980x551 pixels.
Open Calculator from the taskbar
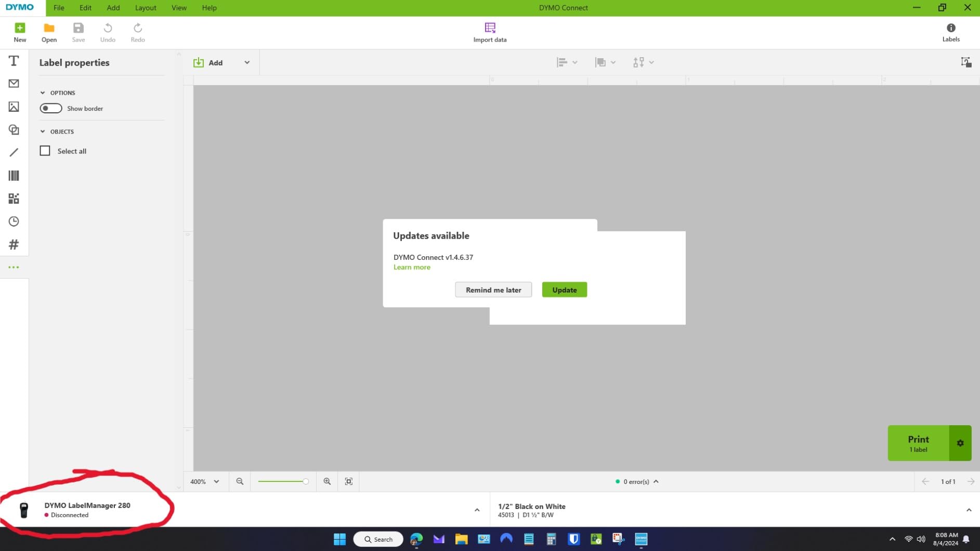tap(551, 539)
